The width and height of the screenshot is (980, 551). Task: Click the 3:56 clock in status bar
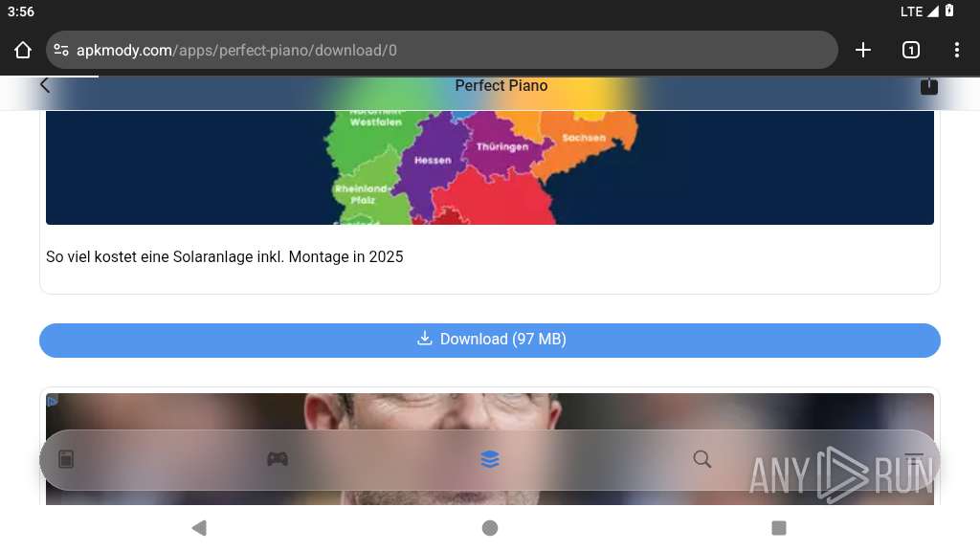(21, 11)
